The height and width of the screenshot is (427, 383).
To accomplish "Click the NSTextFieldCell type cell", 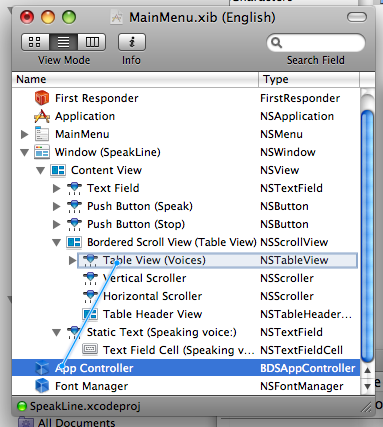I will point(301,350).
